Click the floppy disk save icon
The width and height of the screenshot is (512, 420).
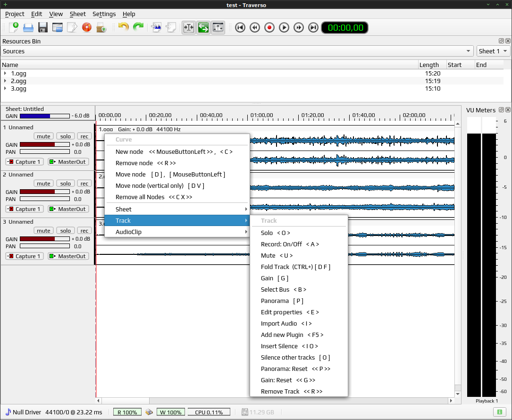[x=43, y=27]
